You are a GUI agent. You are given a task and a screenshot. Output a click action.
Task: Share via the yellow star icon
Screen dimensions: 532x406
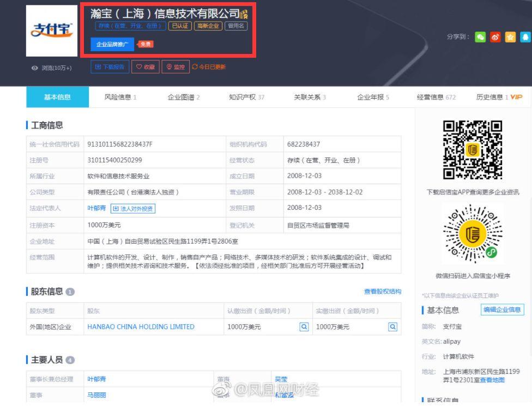(510, 37)
